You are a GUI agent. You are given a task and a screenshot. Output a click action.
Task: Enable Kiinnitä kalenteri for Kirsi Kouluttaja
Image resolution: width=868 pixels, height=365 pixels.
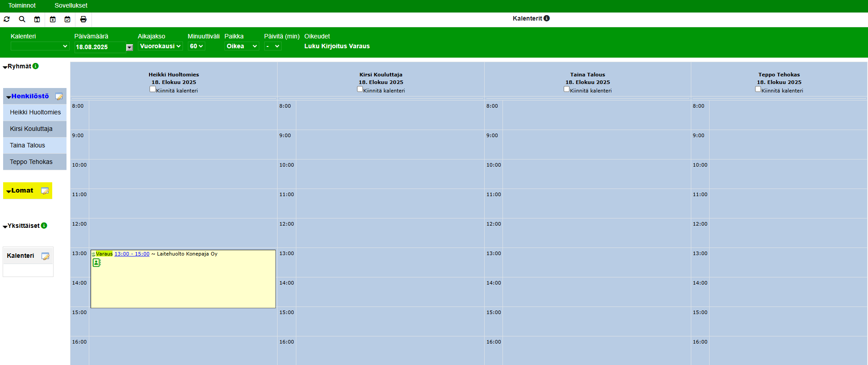360,89
